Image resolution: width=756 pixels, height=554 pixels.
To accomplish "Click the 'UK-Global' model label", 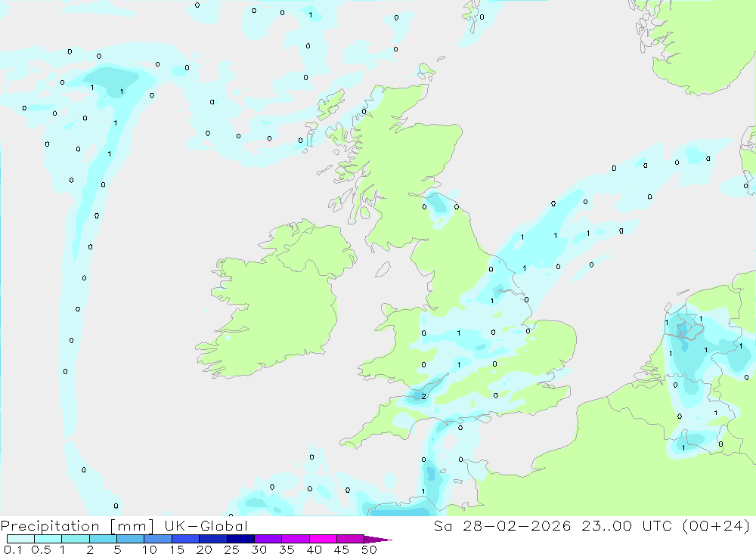I will (x=206, y=525).
